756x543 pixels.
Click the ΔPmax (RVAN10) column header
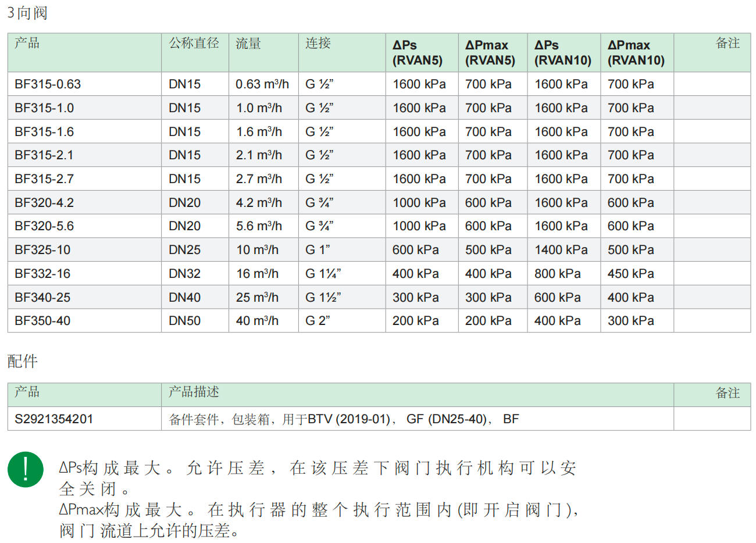click(x=636, y=52)
